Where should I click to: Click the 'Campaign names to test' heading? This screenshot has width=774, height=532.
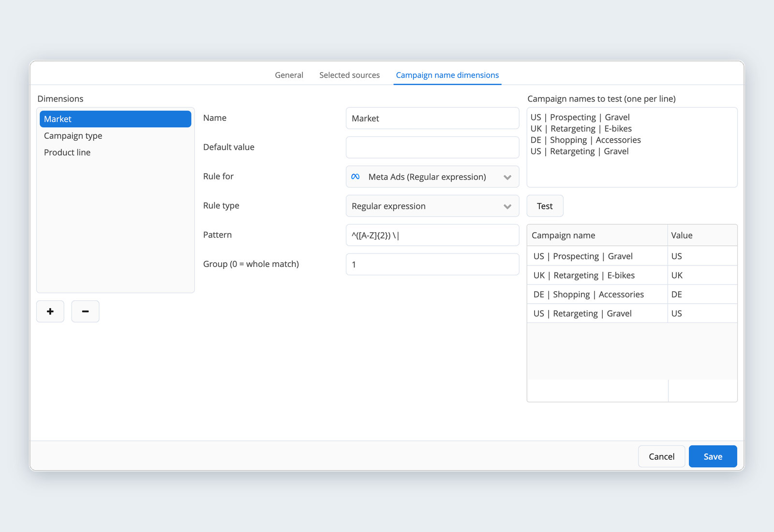pos(601,99)
